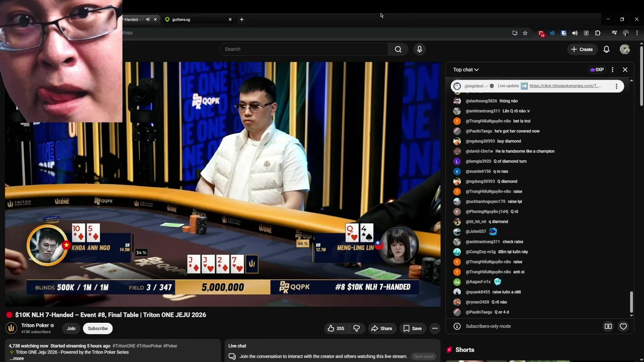
Task: Open a new browser tab
Action: click(x=242, y=20)
